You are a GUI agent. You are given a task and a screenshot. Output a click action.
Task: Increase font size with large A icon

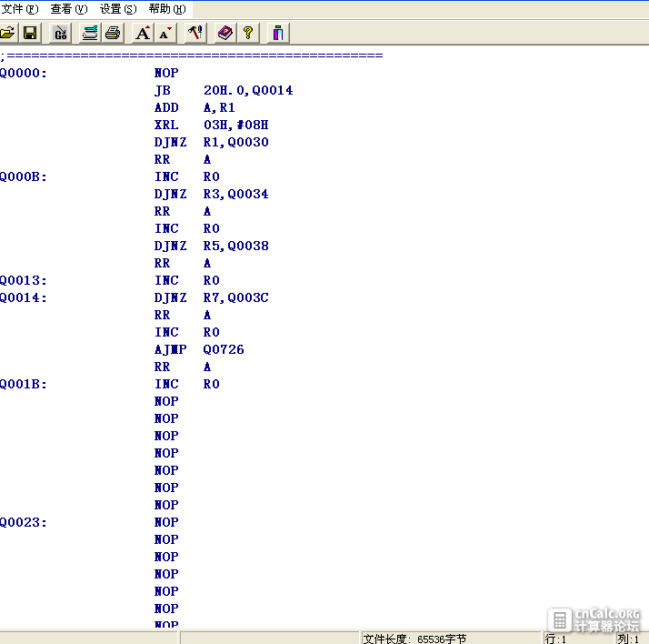click(x=143, y=33)
